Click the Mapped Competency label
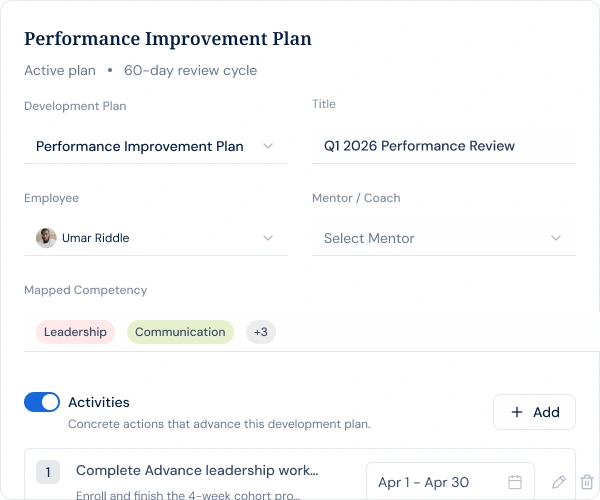This screenshot has width=600, height=500. click(x=86, y=290)
